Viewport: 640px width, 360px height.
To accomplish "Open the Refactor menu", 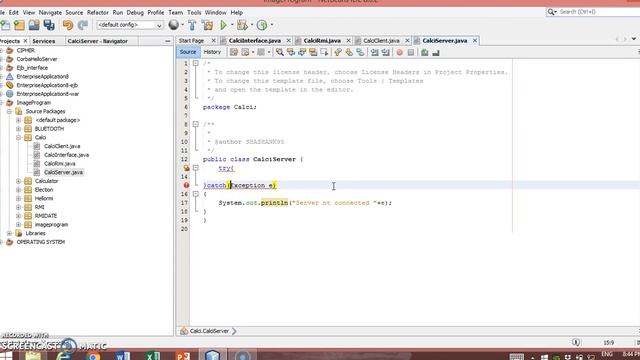I will point(98,13).
